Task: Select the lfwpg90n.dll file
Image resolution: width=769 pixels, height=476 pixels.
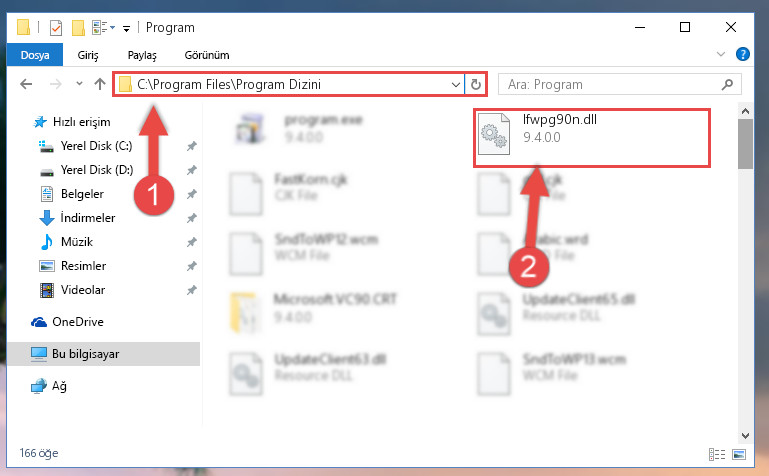Action: click(x=591, y=138)
